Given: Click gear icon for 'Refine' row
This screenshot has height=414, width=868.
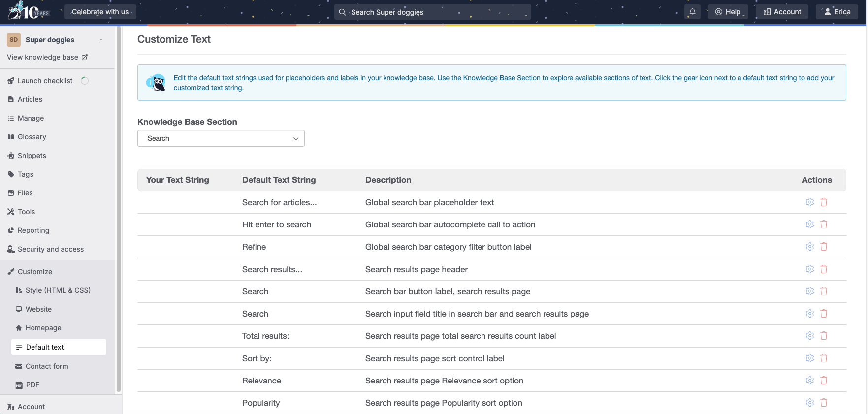Looking at the screenshot, I should [810, 247].
